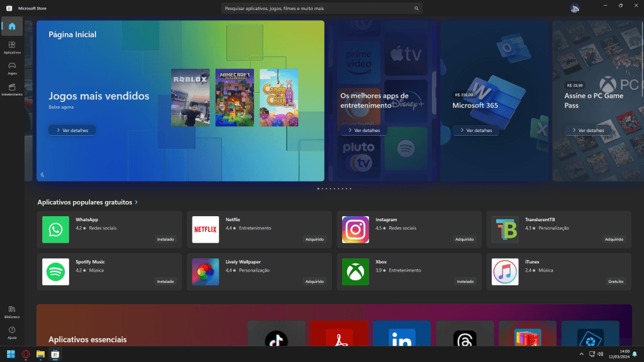
Task: Click Ver detalhes for PC Game Pass
Action: pos(588,130)
